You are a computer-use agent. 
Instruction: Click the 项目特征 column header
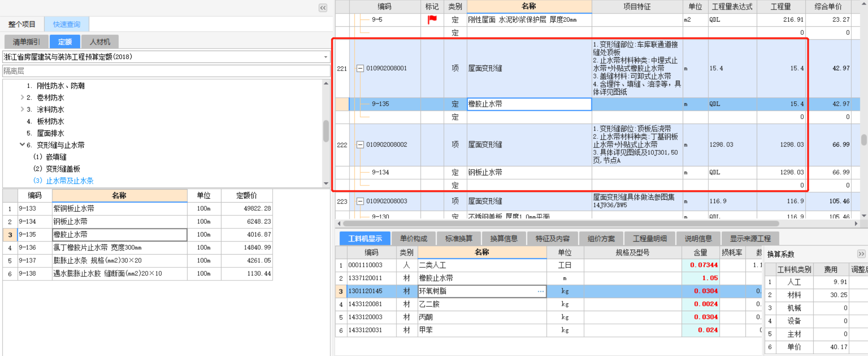pos(637,6)
